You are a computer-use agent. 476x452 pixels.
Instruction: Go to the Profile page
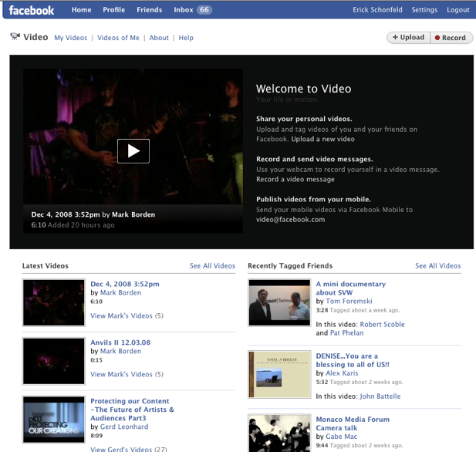(x=114, y=10)
